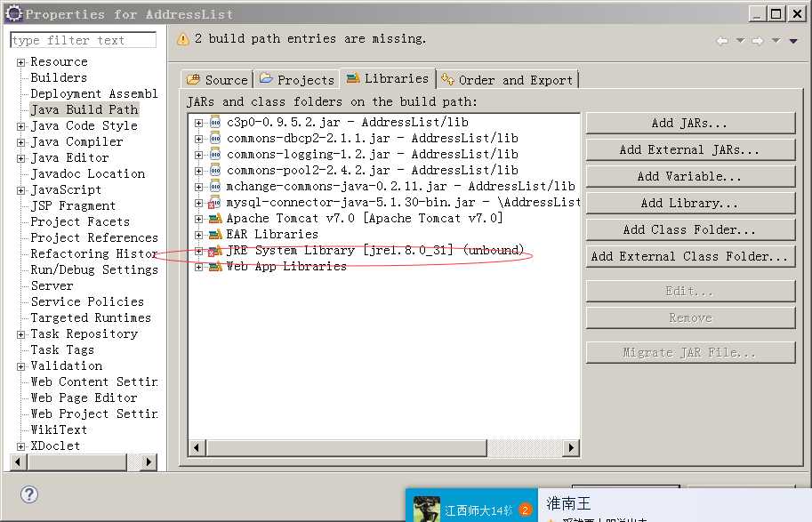Expand the JavaScript tree node
The width and height of the screenshot is (812, 522).
pos(20,191)
